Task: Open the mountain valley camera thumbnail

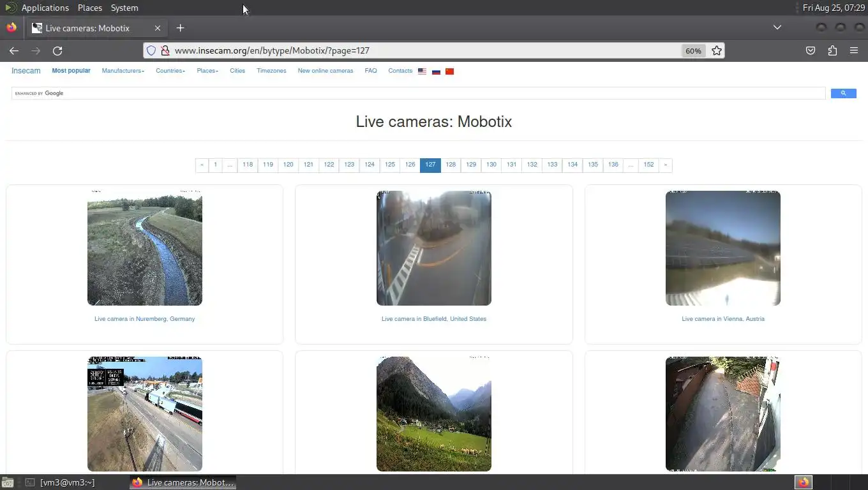Action: pyautogui.click(x=434, y=414)
